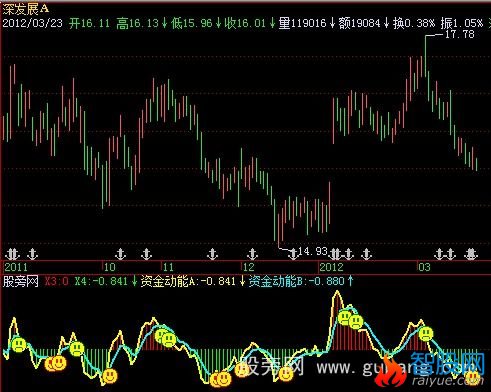Select the 2011 marker on time axis
The image size is (491, 392).
[x=16, y=267]
